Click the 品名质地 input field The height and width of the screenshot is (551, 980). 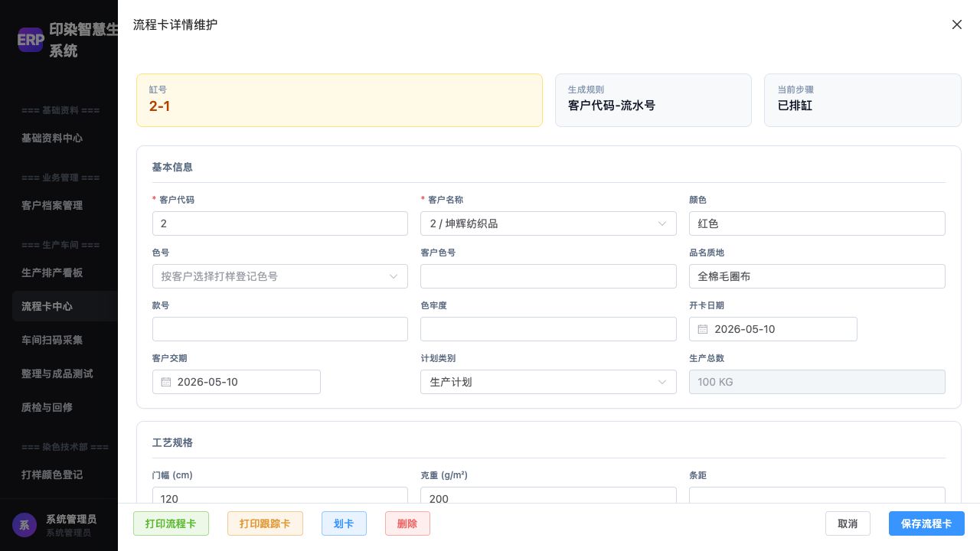pyautogui.click(x=817, y=276)
